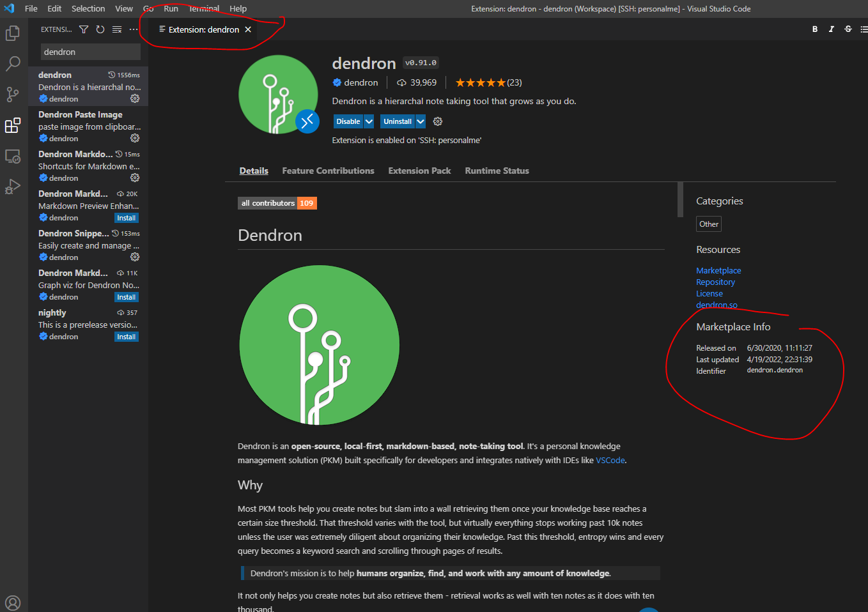Screen dimensions: 868x612
Task: Open the Accounts icon in the activity bar
Action: coord(13,602)
